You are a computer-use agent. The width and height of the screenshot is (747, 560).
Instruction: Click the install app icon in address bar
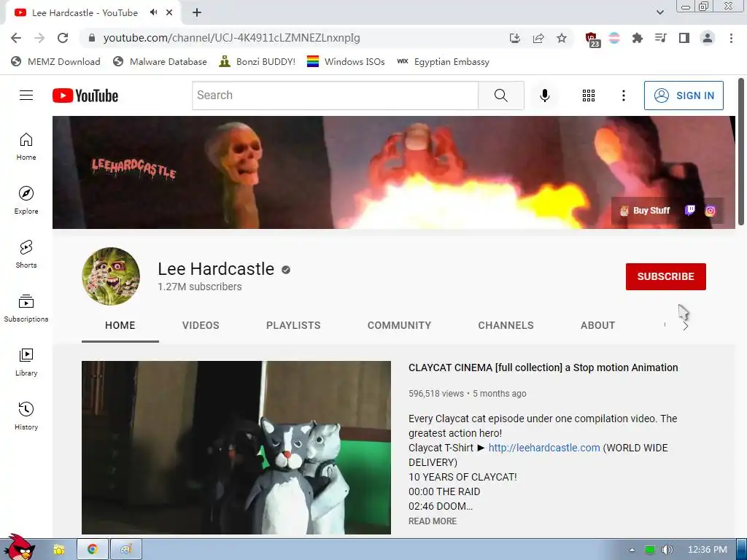click(x=514, y=38)
